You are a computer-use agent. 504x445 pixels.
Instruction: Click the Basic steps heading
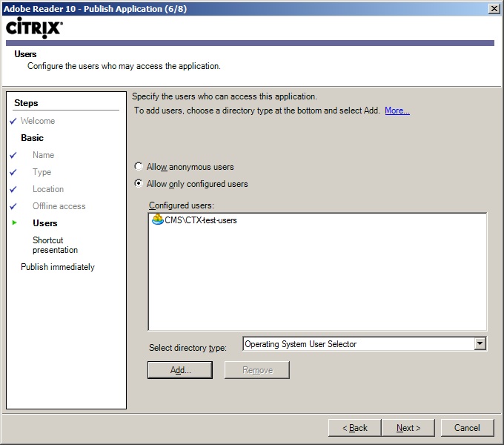(32, 138)
